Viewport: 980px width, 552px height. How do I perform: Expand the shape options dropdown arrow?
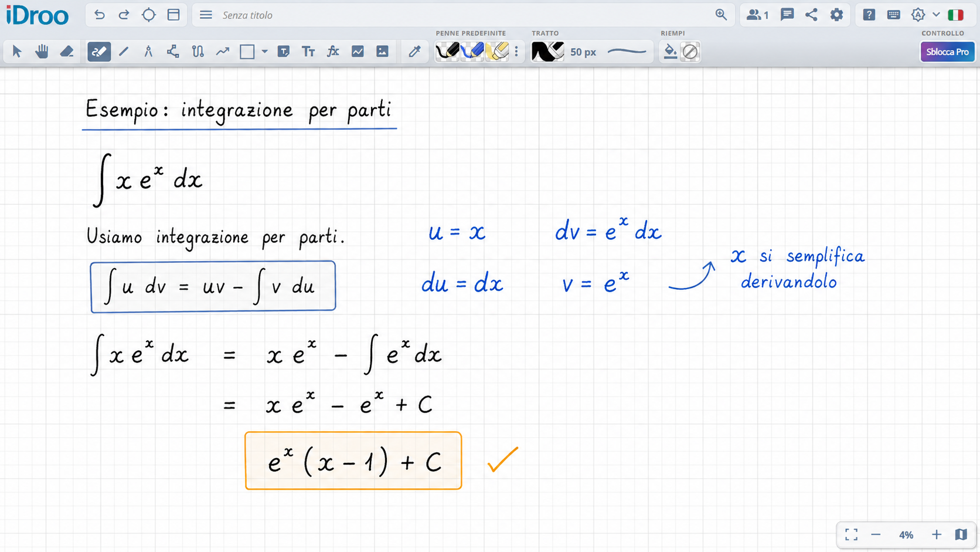click(x=265, y=52)
